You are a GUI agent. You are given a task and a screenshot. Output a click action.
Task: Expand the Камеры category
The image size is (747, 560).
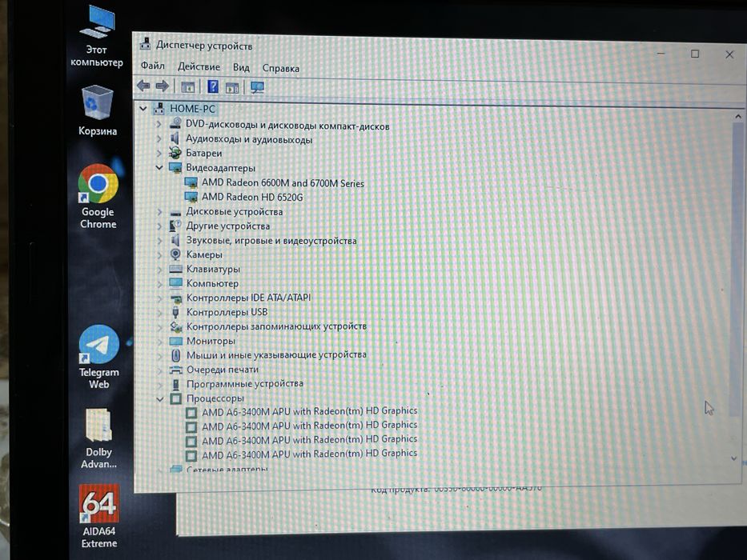[159, 254]
